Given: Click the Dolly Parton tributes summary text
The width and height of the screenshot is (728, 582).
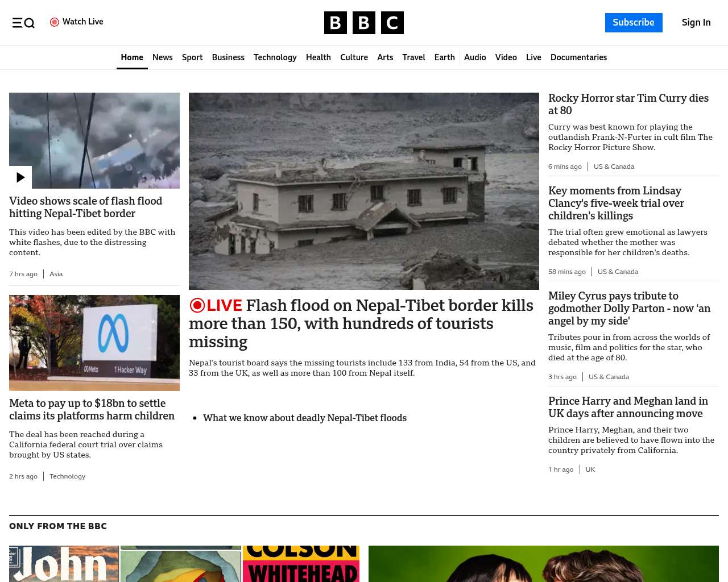Looking at the screenshot, I should (x=629, y=347).
